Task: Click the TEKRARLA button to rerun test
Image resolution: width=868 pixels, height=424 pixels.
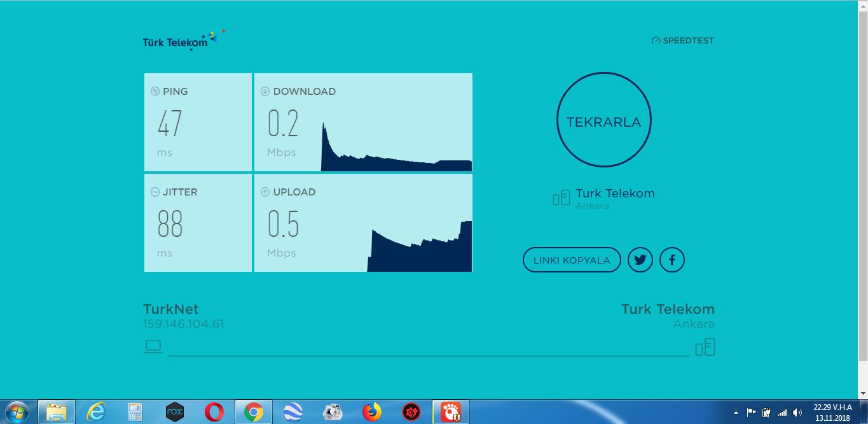Action: [603, 121]
